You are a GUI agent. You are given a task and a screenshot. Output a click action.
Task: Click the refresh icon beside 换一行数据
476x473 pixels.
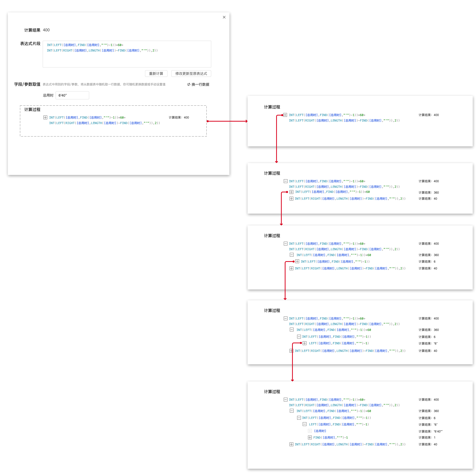(189, 84)
